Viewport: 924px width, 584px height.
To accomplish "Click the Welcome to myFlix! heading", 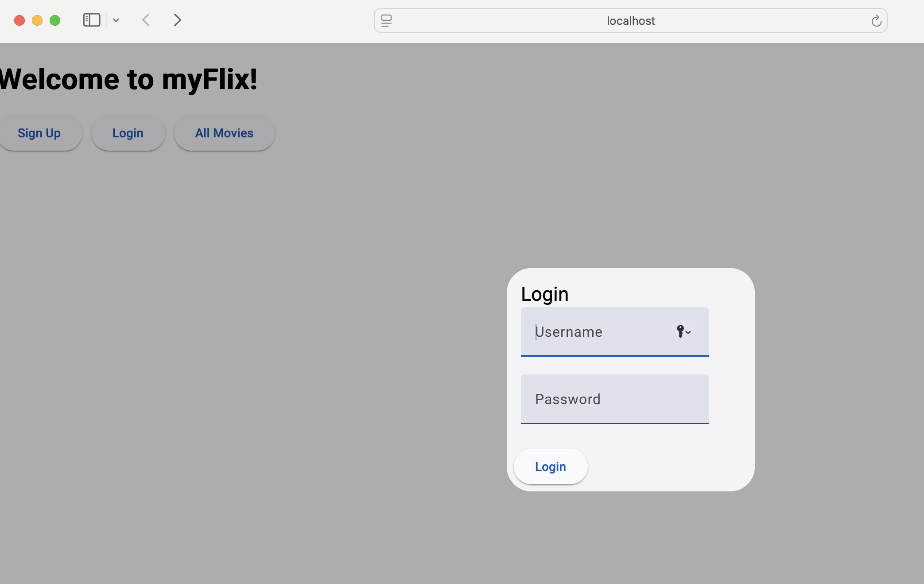I will coord(128,80).
